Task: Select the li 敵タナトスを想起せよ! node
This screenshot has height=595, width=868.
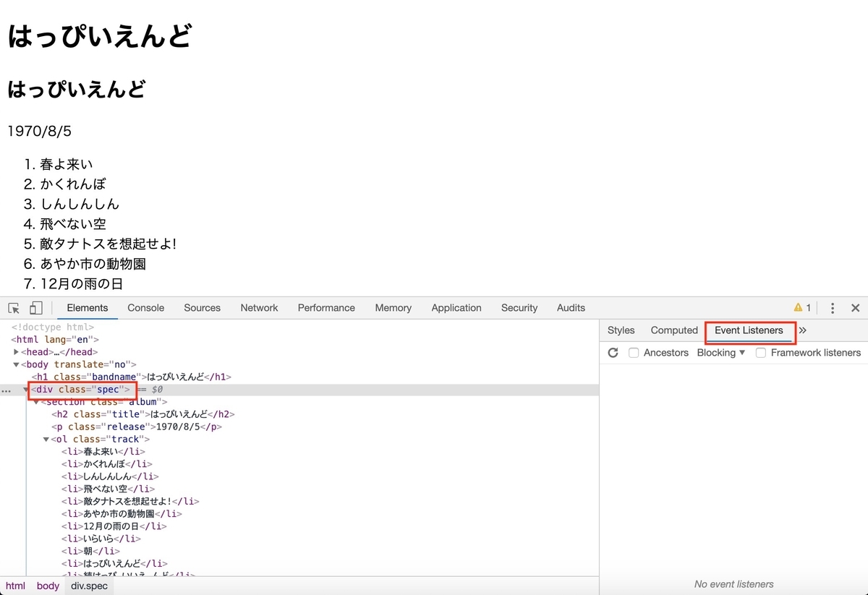Action: pyautogui.click(x=130, y=501)
